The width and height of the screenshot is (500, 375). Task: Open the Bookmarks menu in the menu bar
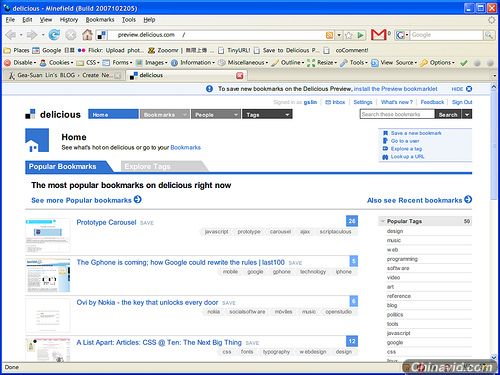click(100, 20)
